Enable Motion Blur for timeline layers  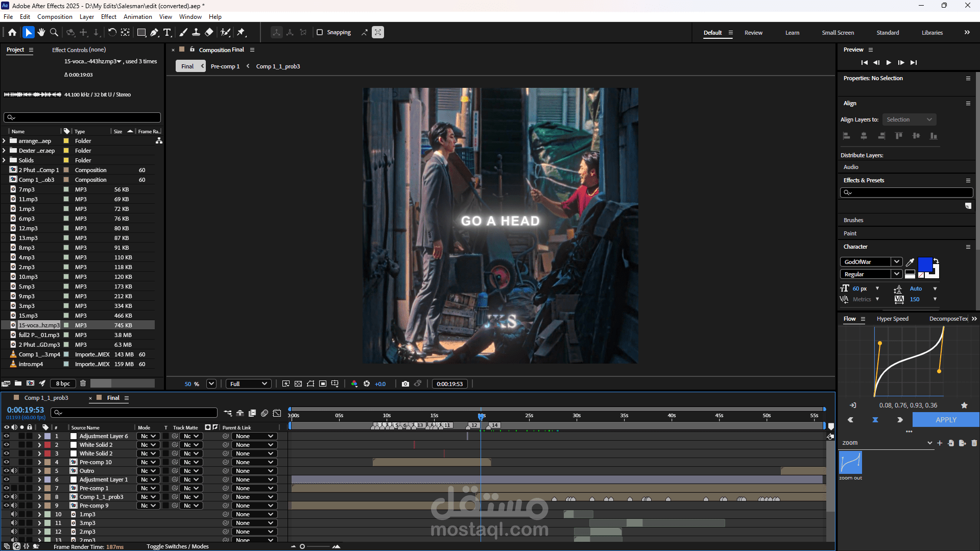click(265, 413)
